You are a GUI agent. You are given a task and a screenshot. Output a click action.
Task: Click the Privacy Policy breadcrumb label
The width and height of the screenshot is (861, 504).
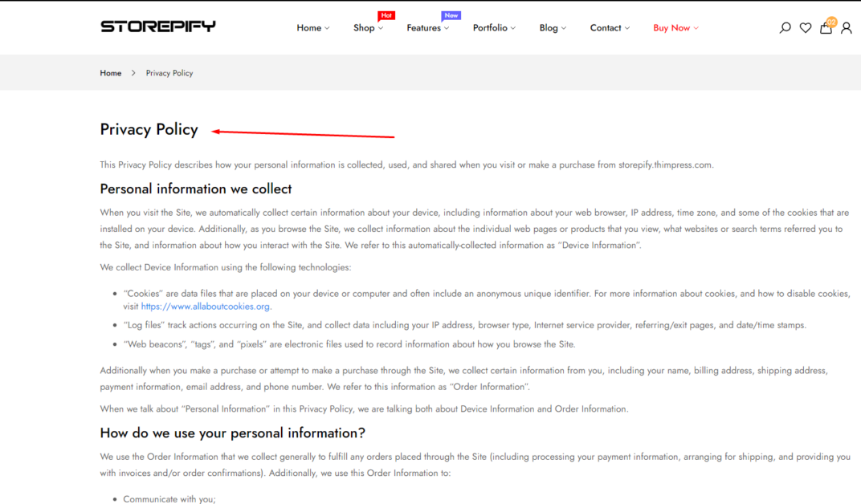(x=169, y=72)
